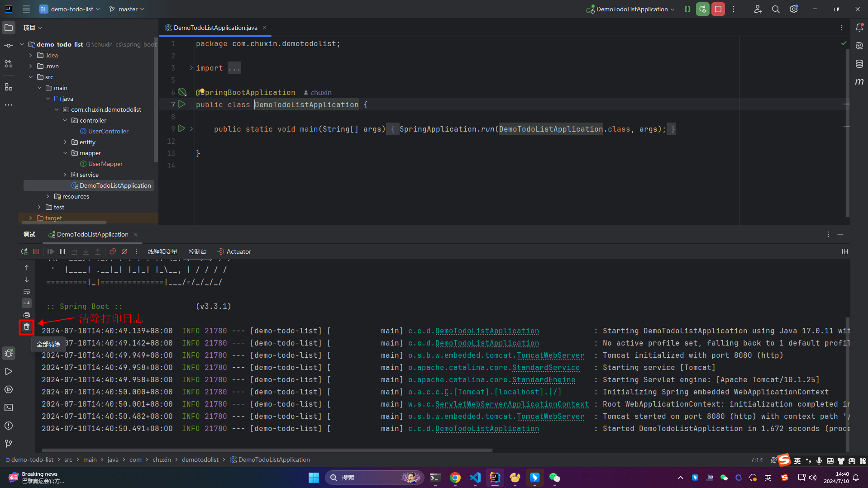Switch to 控制台 tab
The width and height of the screenshot is (868, 488).
click(x=197, y=251)
